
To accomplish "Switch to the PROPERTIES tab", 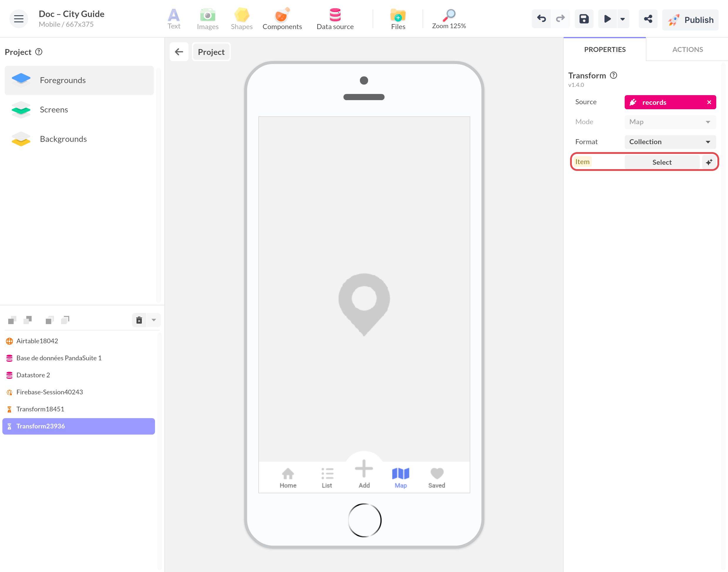I will click(x=605, y=50).
